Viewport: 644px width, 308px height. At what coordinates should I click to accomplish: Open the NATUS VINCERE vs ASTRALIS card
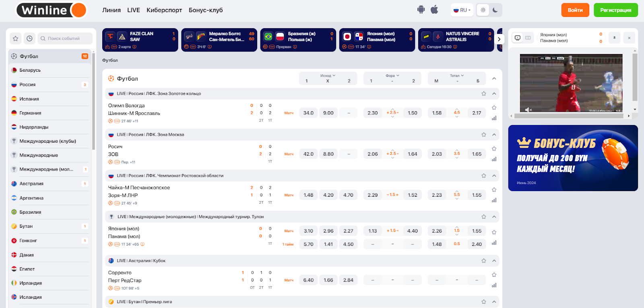tap(456, 40)
